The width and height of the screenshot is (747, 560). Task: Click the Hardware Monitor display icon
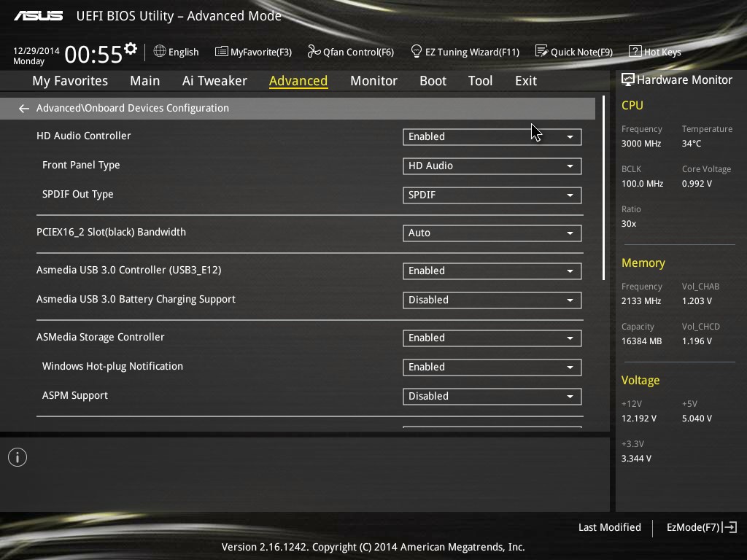tap(628, 79)
